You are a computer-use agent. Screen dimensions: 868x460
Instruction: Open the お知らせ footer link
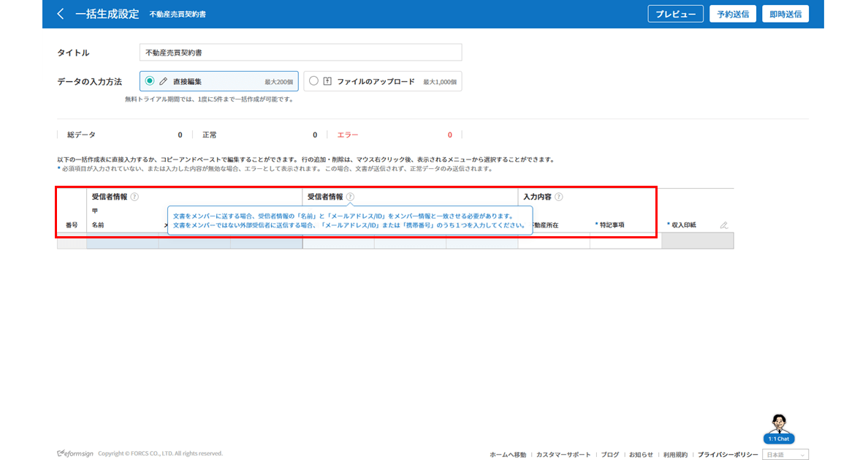pos(641,454)
